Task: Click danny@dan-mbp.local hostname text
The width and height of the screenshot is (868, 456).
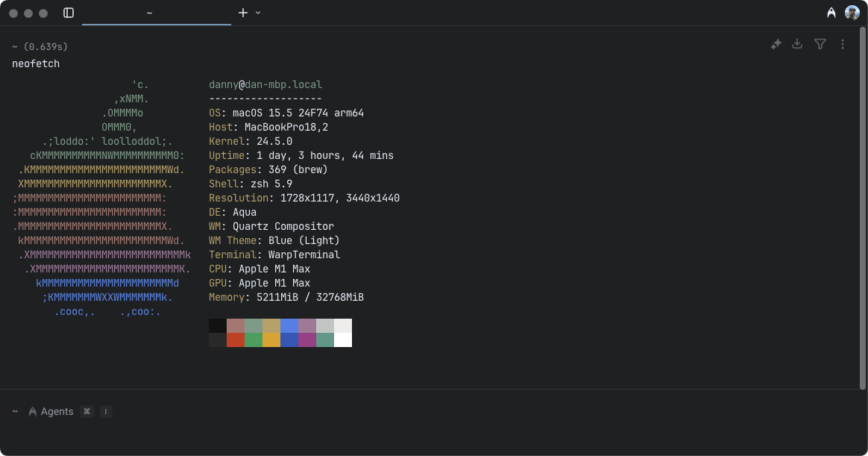Action: 265,85
